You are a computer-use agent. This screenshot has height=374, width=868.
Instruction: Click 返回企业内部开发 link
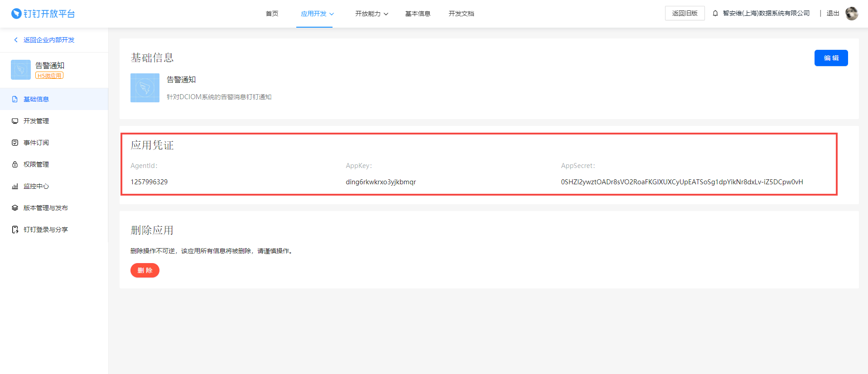[x=49, y=40]
